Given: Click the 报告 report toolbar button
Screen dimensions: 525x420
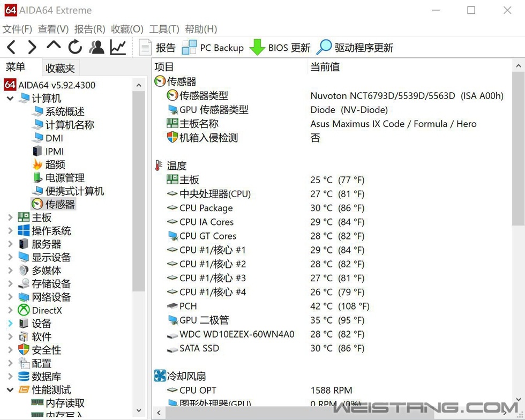Looking at the screenshot, I should pos(157,48).
